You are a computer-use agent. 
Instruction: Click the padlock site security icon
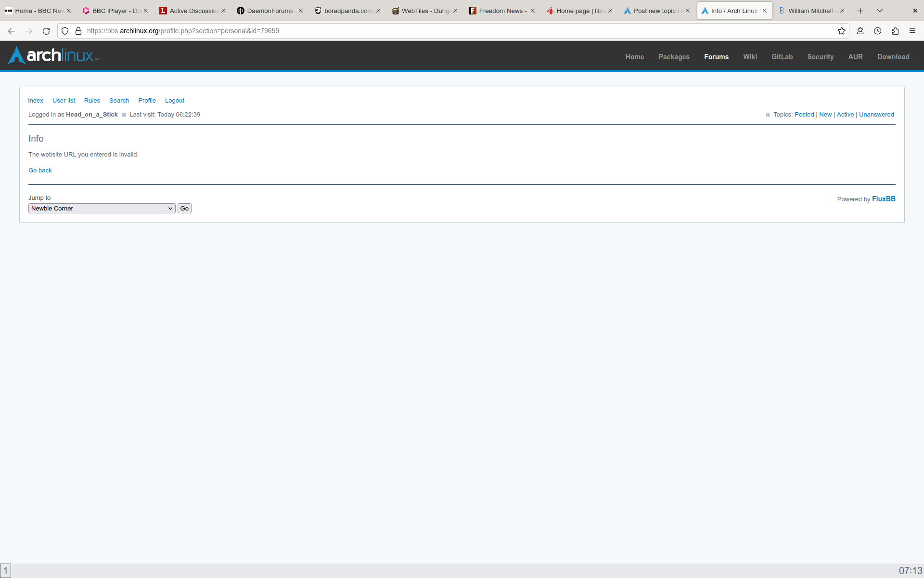coord(78,31)
